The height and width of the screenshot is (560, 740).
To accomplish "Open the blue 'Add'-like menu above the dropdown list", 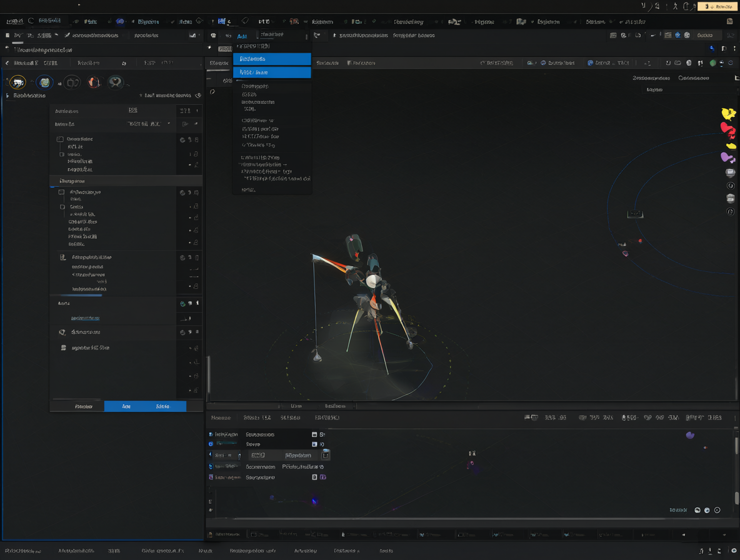I will [x=242, y=36].
